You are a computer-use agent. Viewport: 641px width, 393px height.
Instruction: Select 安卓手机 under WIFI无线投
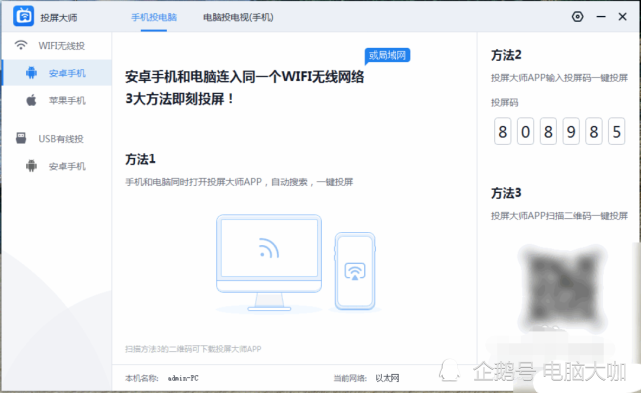coord(67,73)
